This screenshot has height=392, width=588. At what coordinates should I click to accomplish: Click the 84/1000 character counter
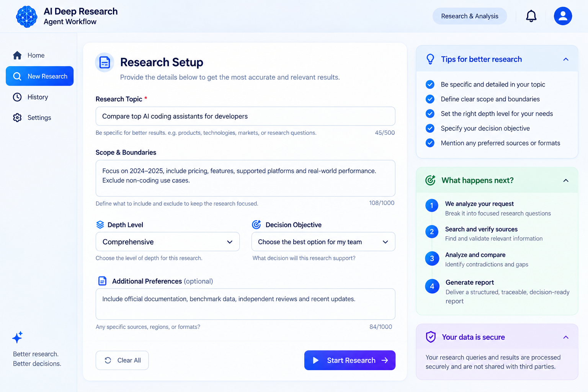pos(381,327)
